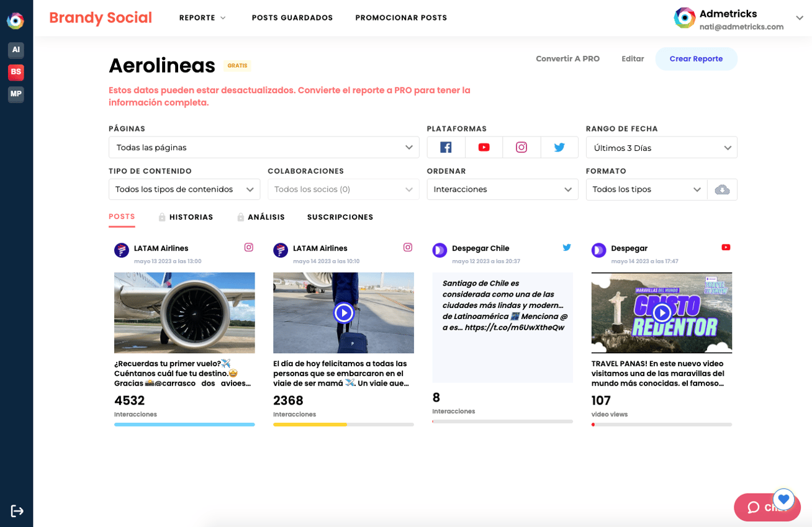Click the Admetricks eye logo in sidebar

(x=16, y=20)
